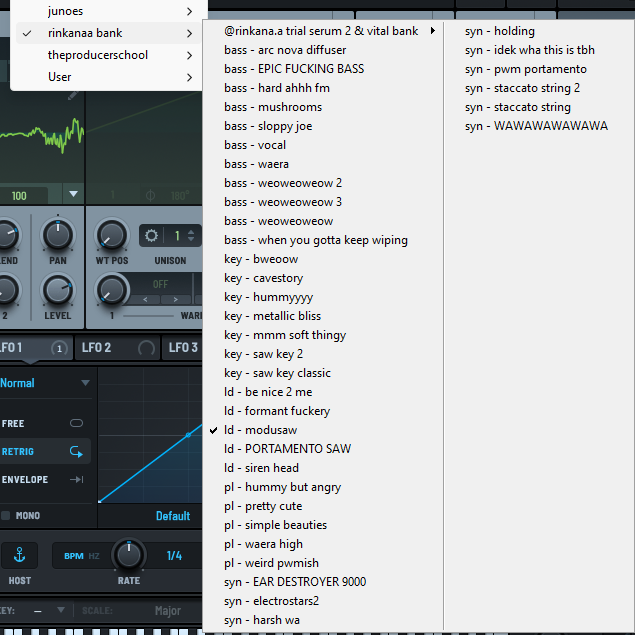Click the Default LFO shape label
The width and height of the screenshot is (635, 635).
[173, 516]
